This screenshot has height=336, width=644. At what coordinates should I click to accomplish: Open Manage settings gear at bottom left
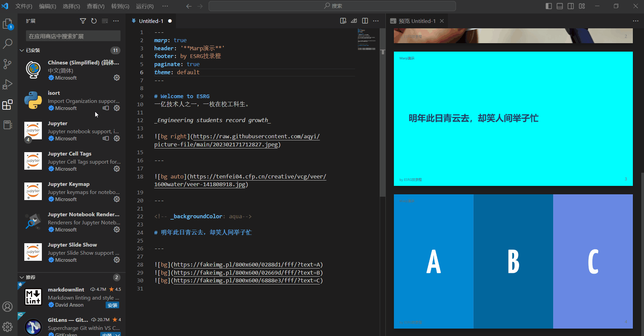[x=7, y=327]
